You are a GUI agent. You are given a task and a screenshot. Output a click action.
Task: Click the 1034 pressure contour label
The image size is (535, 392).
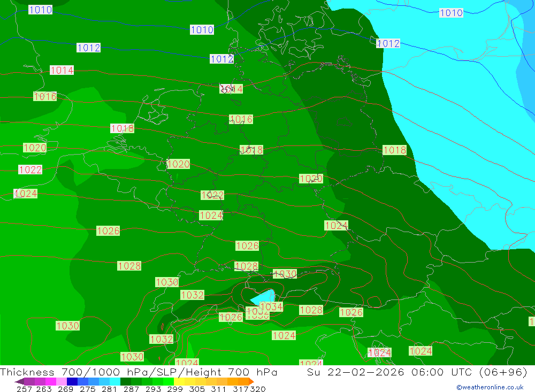click(271, 307)
